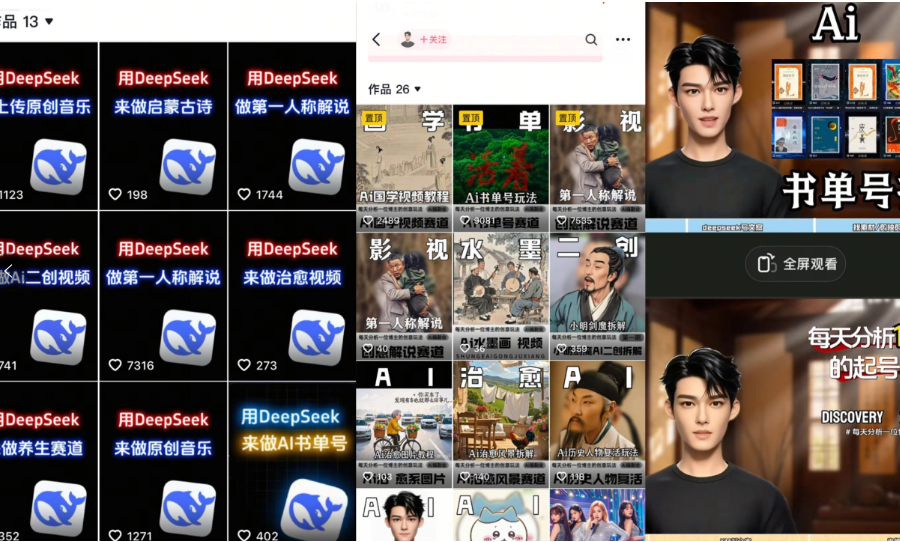This screenshot has height=542, width=900.
Task: Tap the profile avatar next to 关注
Action: 407,40
